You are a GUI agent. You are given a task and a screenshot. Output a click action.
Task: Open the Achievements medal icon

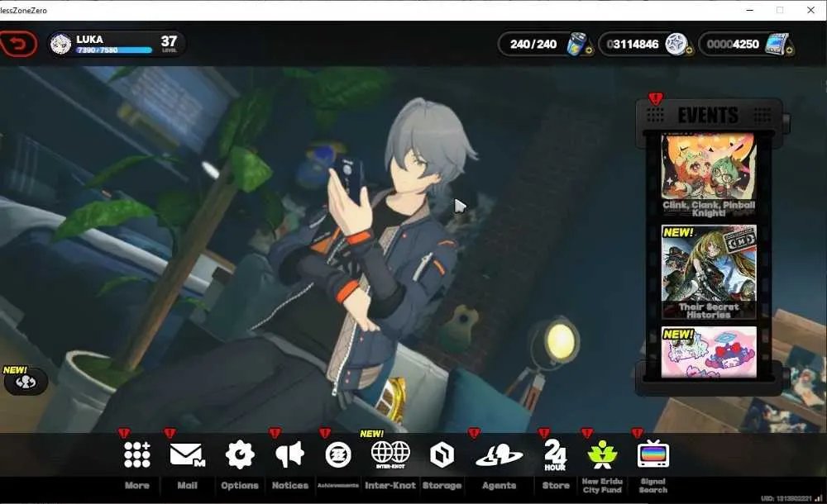click(x=338, y=455)
